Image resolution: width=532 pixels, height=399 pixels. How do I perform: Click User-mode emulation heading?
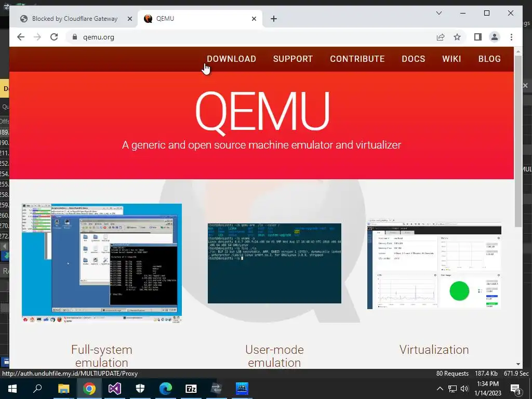pos(274,356)
